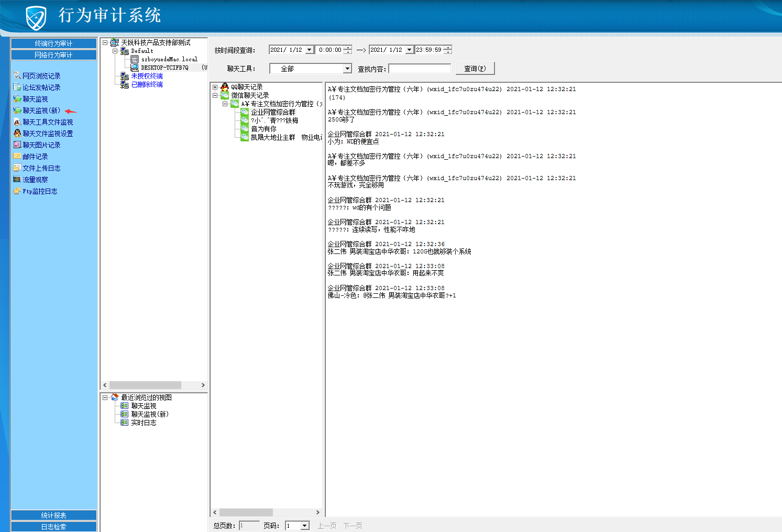This screenshot has width=782, height=532.
Task: Click the 流量观察 icon
Action: pyautogui.click(x=17, y=180)
